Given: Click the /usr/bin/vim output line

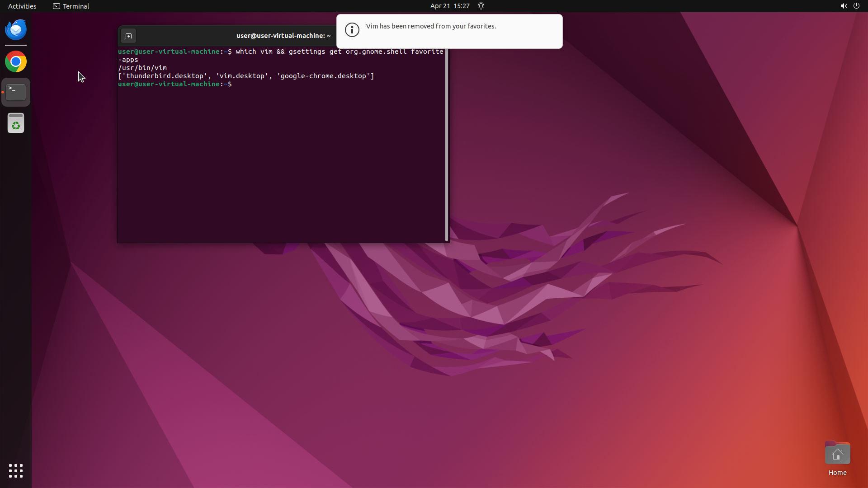Looking at the screenshot, I should pyautogui.click(x=142, y=68).
